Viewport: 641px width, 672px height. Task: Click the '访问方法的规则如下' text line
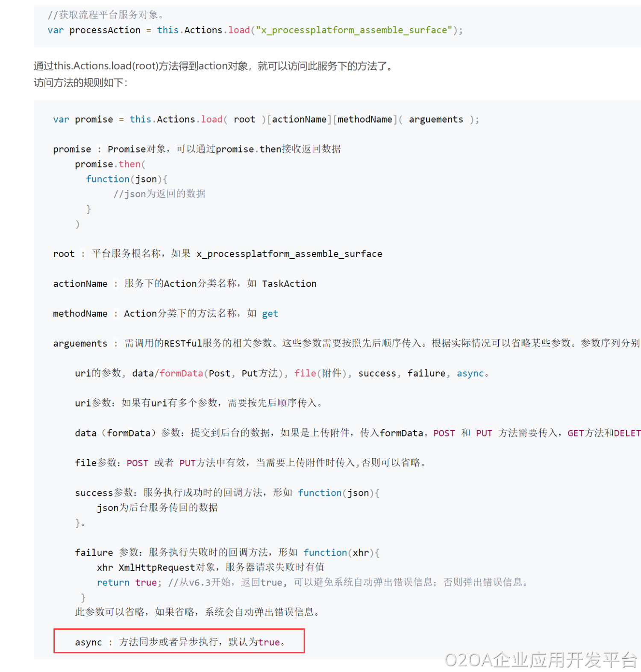point(80,83)
